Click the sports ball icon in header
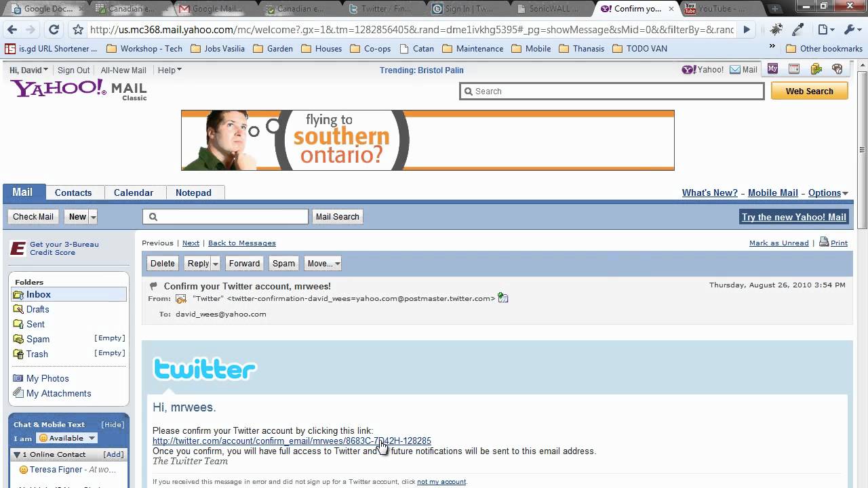The width and height of the screenshot is (868, 488). point(837,69)
